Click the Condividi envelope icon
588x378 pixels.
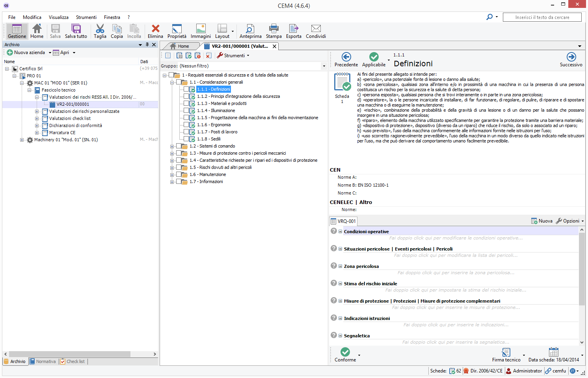point(316,29)
